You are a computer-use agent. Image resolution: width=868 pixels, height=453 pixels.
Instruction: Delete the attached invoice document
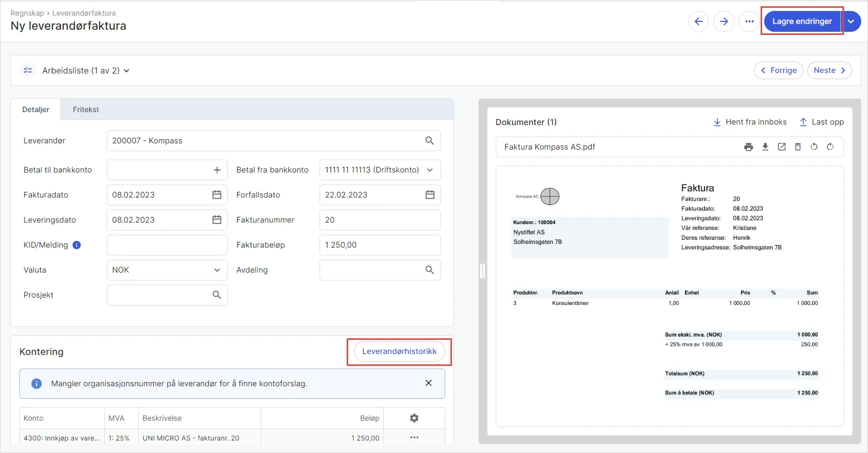tap(798, 147)
